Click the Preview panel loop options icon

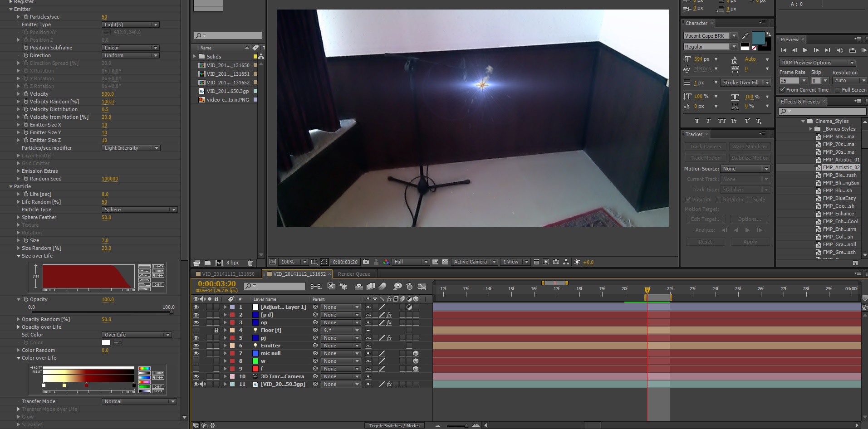tap(852, 50)
